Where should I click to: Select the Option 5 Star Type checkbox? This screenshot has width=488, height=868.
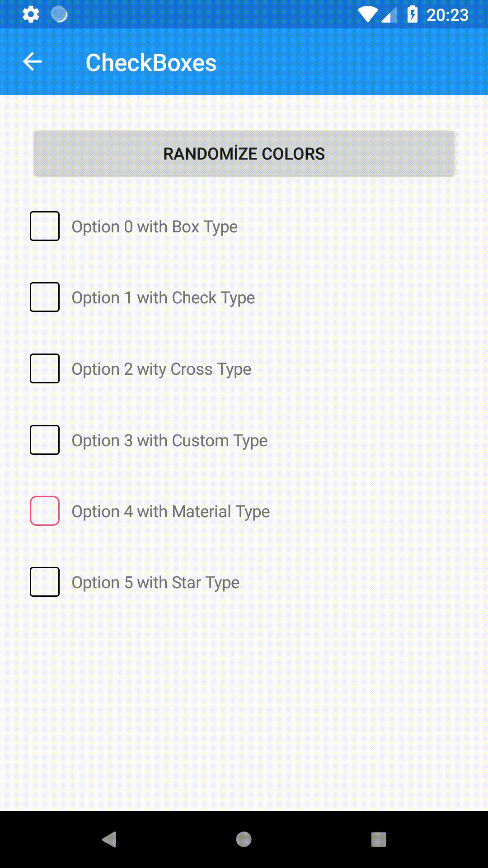pyautogui.click(x=45, y=582)
